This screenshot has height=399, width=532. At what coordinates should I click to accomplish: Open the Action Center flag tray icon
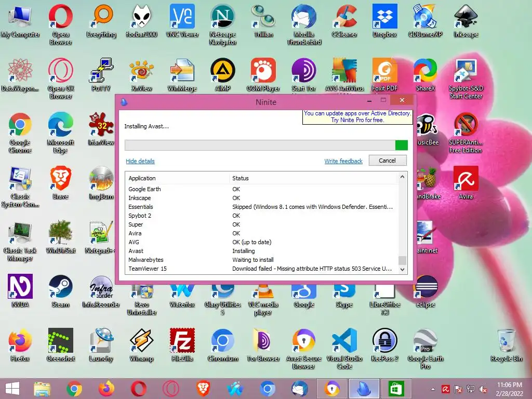pos(458,389)
